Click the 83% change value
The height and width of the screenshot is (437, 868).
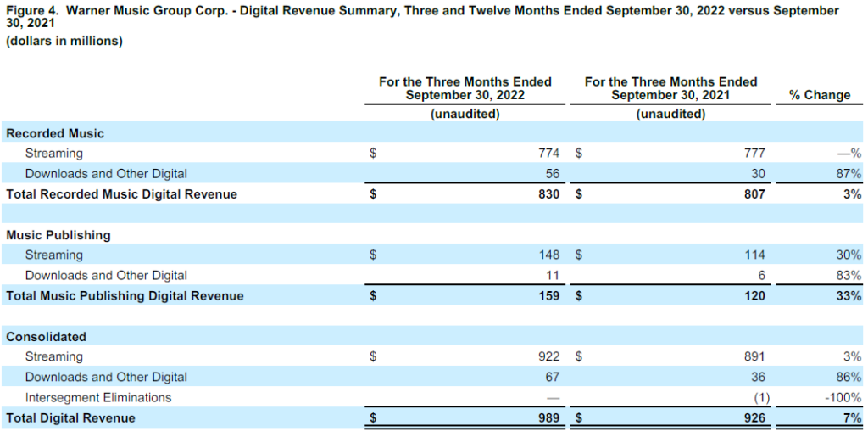(x=850, y=276)
